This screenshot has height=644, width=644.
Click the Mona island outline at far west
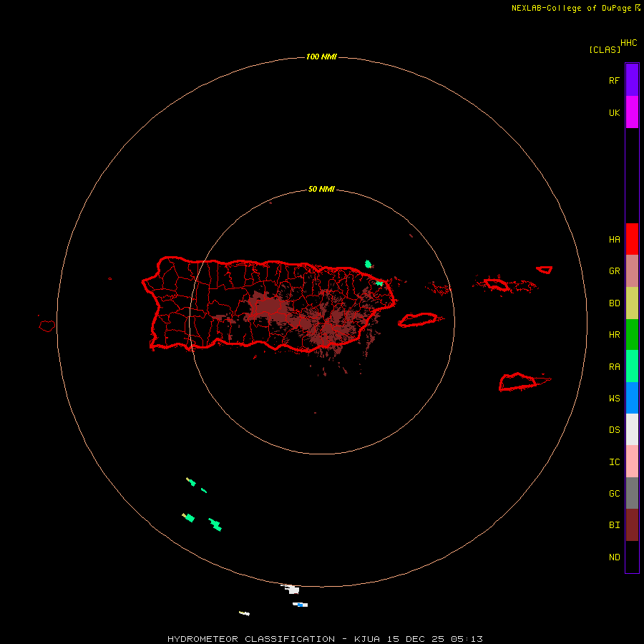pos(47,326)
